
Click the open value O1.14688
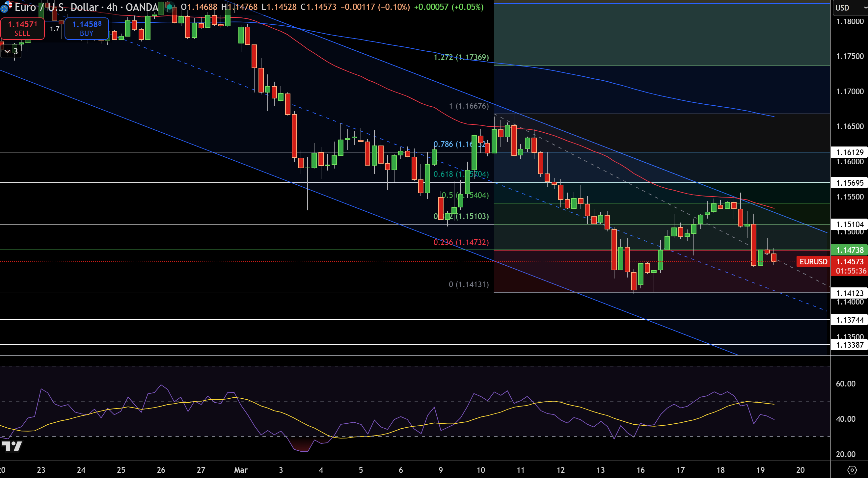coord(199,7)
